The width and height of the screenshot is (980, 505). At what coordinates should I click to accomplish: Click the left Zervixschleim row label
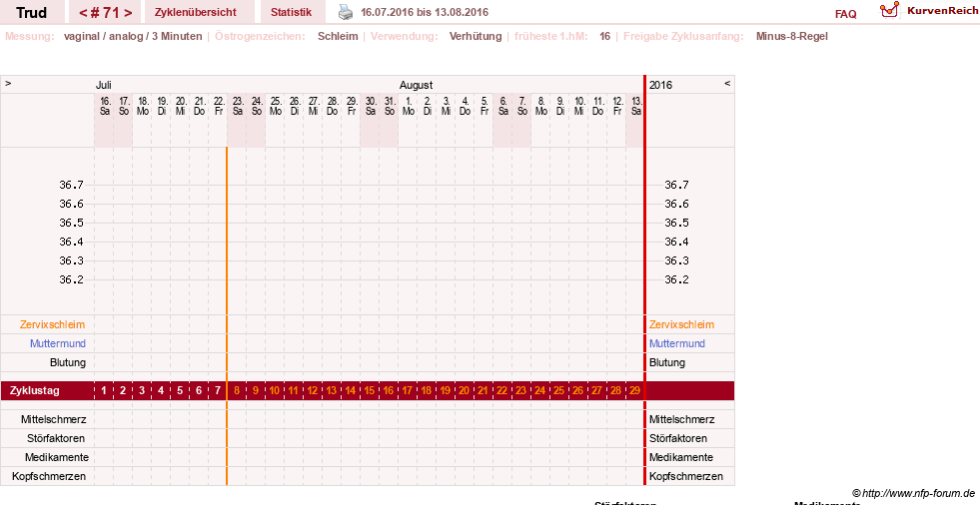[52, 324]
